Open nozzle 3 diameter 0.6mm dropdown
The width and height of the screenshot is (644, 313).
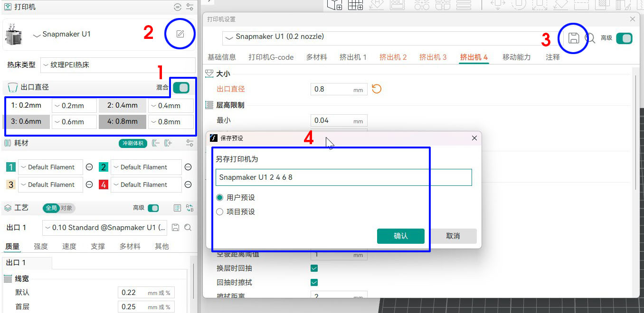click(74, 122)
